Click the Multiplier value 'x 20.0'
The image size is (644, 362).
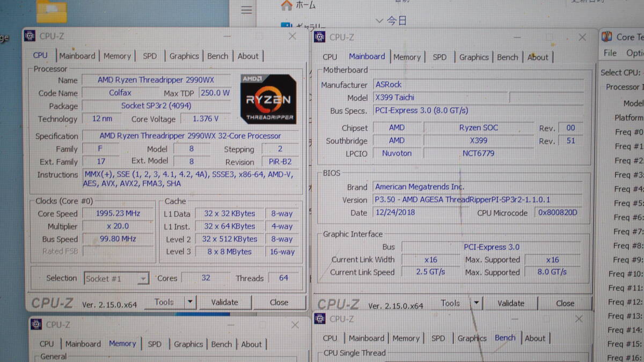(x=118, y=226)
